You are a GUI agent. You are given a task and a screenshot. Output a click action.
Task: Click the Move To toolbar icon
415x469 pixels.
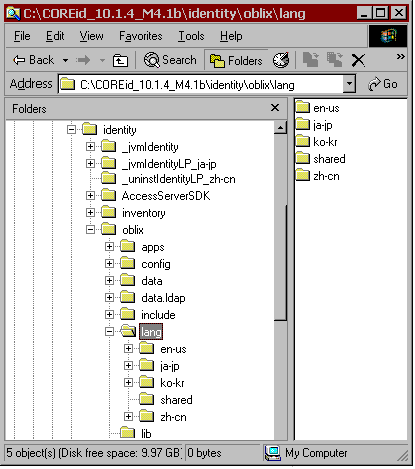tap(311, 60)
